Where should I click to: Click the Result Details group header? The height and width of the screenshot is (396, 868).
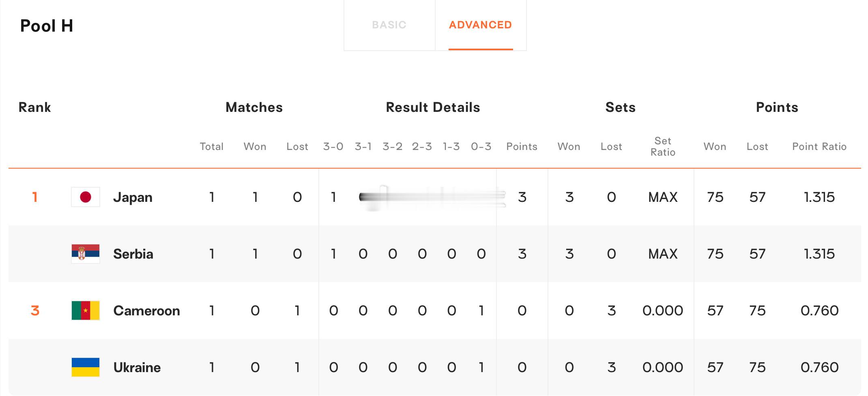coord(433,107)
